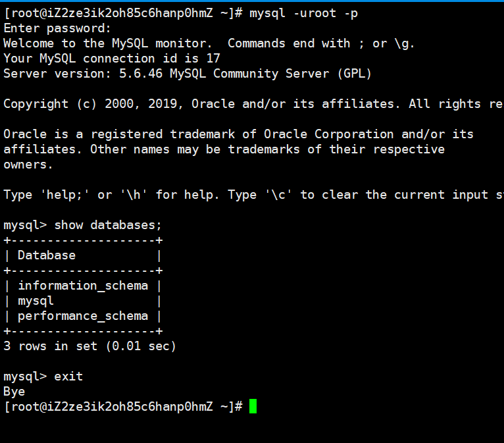This screenshot has width=504, height=443.
Task: Select the performance_schema table row
Action: click(83, 316)
